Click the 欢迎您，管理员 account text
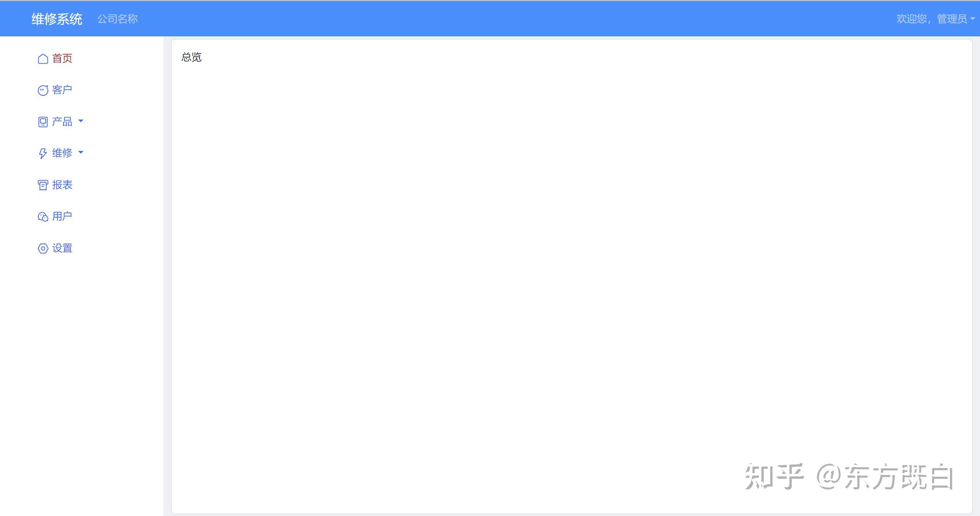This screenshot has height=516, width=980. [932, 19]
